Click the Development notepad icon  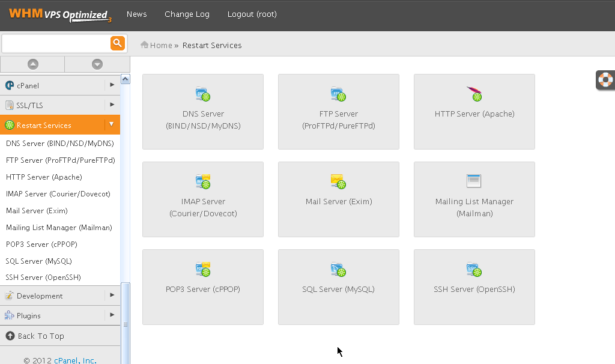pos(10,296)
